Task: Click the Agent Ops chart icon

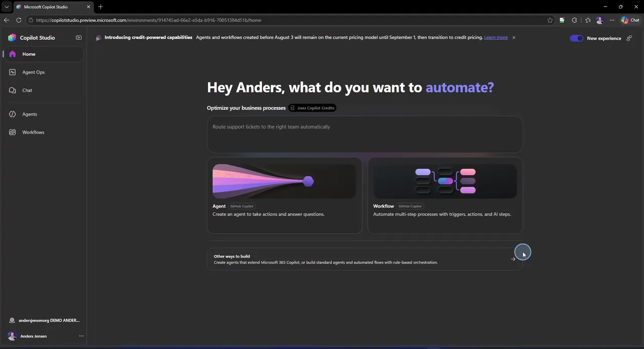Action: point(13,72)
